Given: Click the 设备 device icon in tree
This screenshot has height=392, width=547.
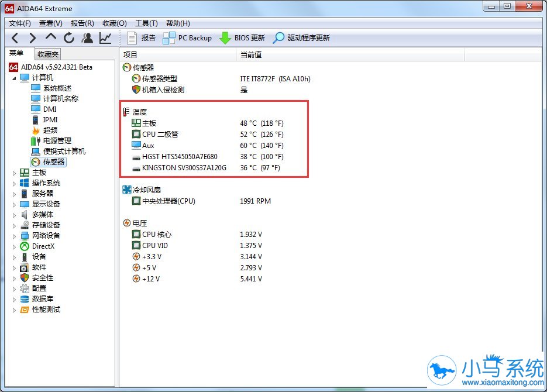Looking at the screenshot, I should coord(25,257).
